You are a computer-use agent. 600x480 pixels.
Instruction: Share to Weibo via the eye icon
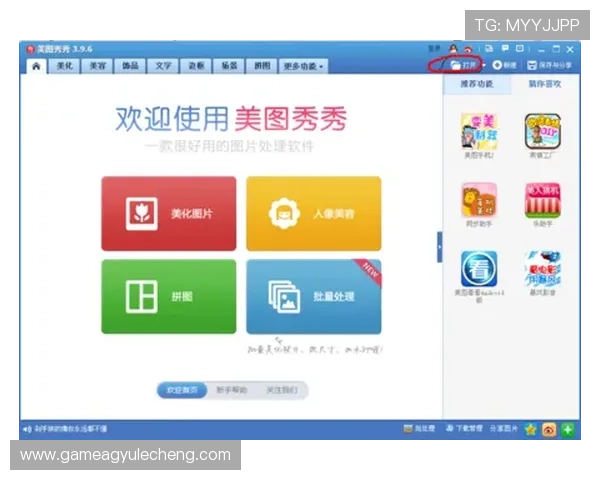(549, 429)
